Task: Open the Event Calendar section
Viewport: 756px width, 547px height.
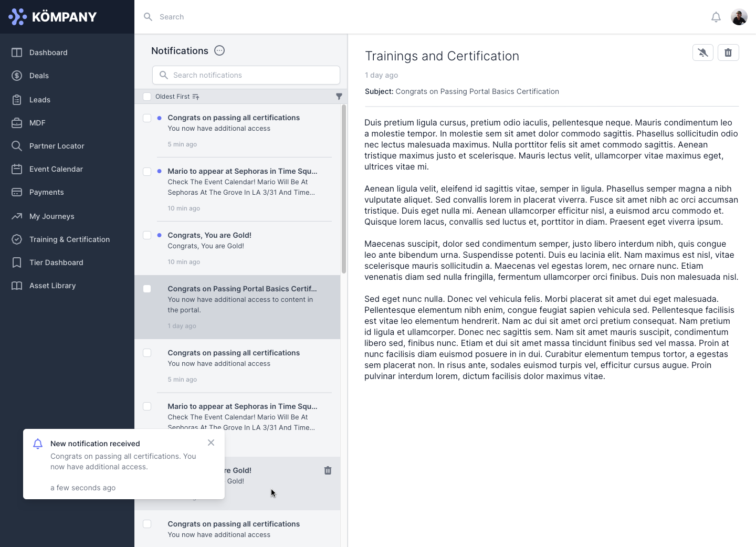Action: point(56,169)
